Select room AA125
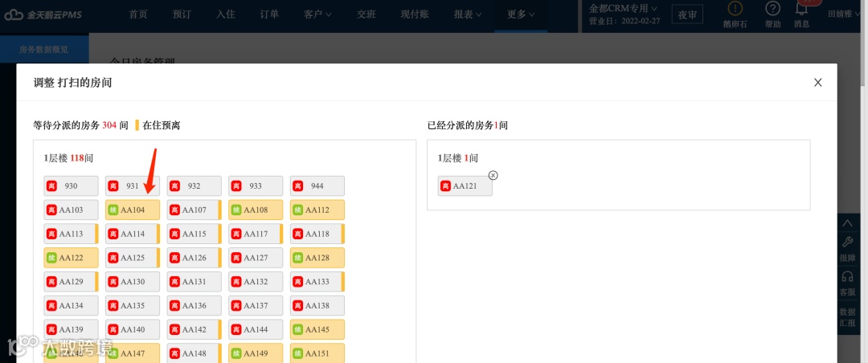 tap(133, 258)
